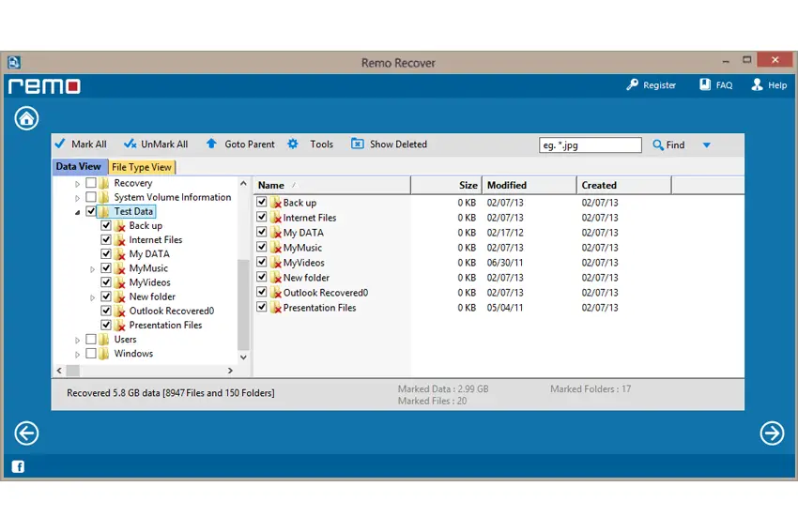The height and width of the screenshot is (532, 798).
Task: Click the Back up folder icon in file list
Action: point(276,203)
